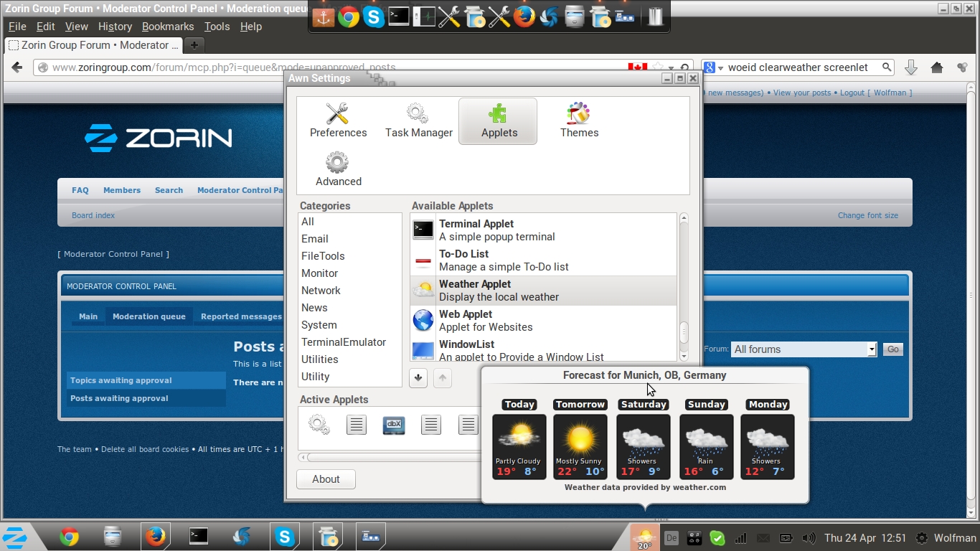Select the To-Do List applet row

(x=543, y=260)
